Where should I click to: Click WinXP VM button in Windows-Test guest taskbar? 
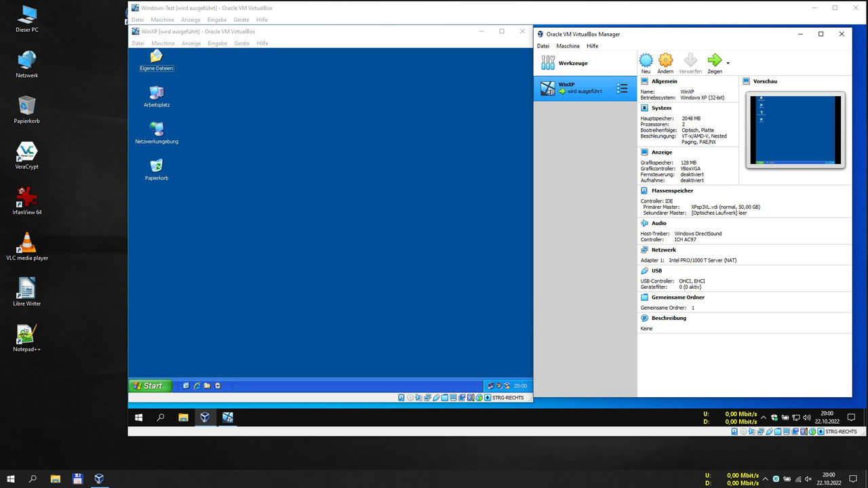tap(228, 418)
